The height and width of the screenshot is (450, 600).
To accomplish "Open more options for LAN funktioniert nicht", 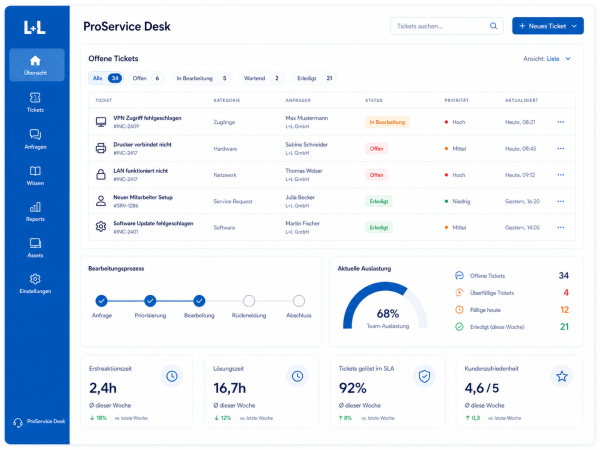I will pos(561,175).
